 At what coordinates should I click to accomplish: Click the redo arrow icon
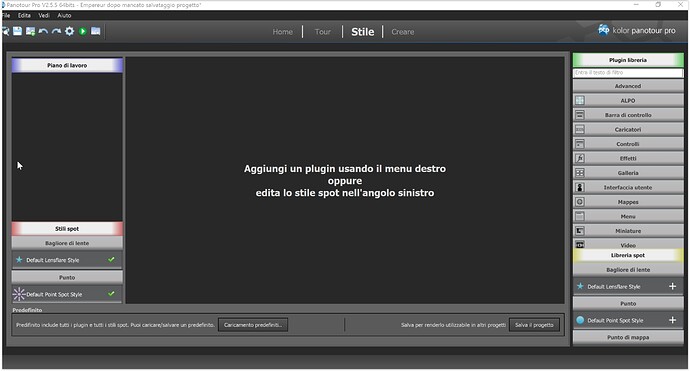(56, 31)
